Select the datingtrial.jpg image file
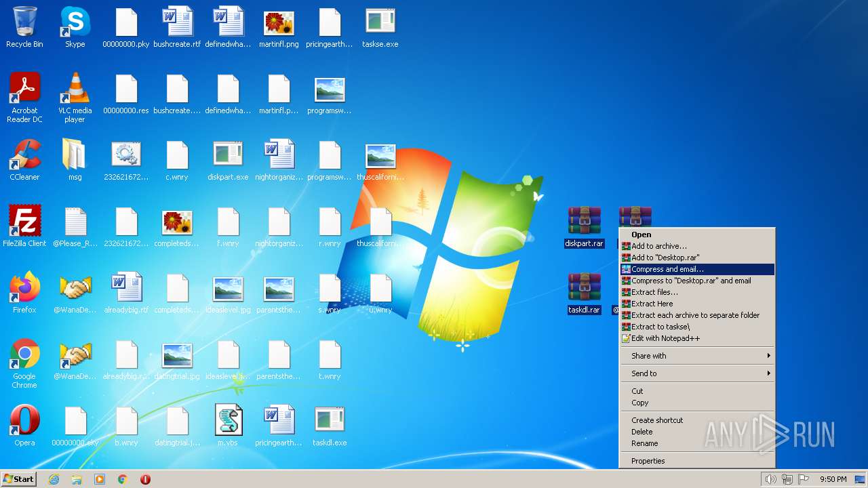 click(x=177, y=359)
